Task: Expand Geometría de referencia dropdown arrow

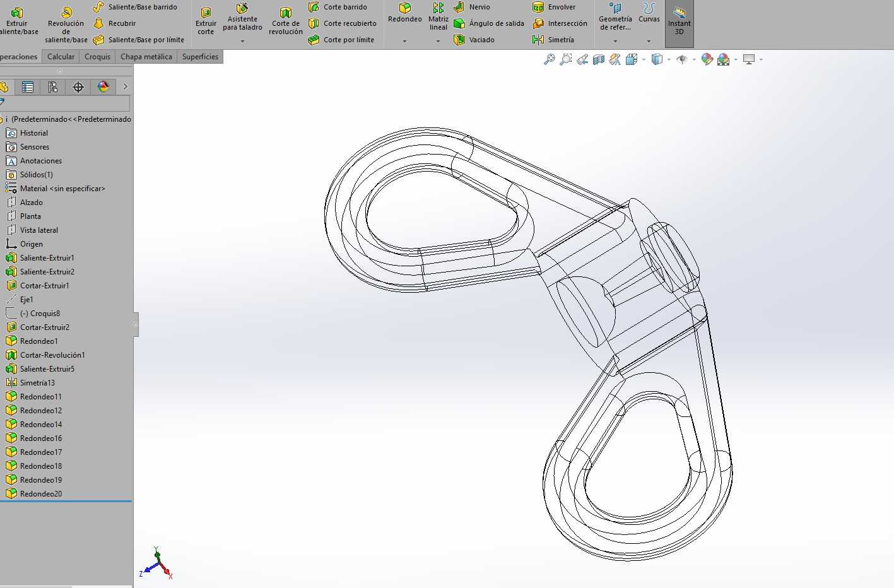Action: (x=615, y=42)
